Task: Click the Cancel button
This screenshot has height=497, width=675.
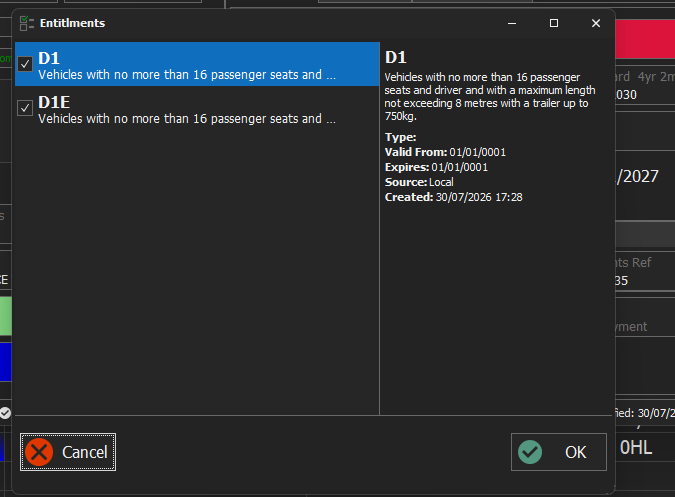Action: coord(68,452)
